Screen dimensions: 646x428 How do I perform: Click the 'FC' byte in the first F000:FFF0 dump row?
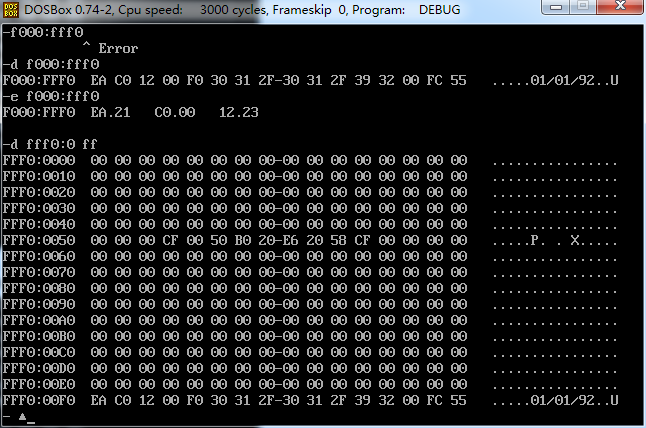[x=435, y=80]
